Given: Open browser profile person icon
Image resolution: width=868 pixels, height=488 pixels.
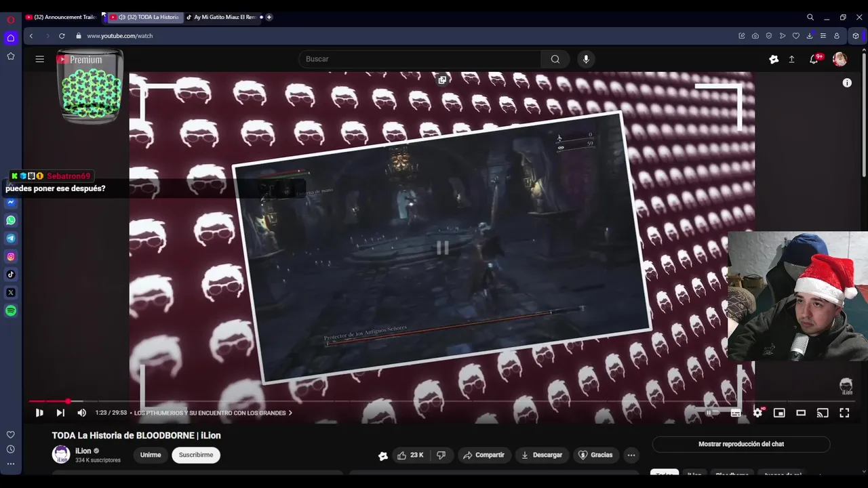Looking at the screenshot, I should 837,36.
